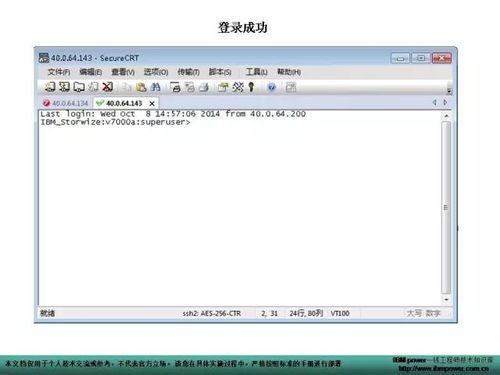This screenshot has height=375, width=500.
Task: Click the Paste clipboard icon
Action: [141, 87]
